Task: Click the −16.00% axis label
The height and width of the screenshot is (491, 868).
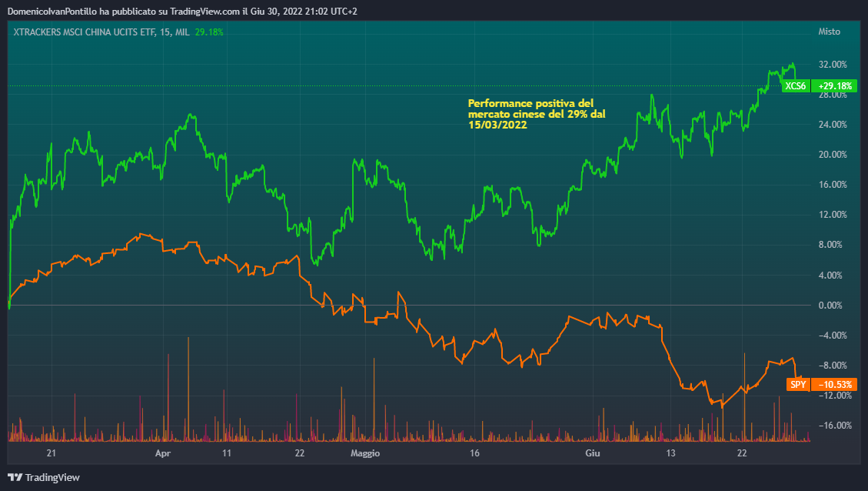Action: pos(835,425)
